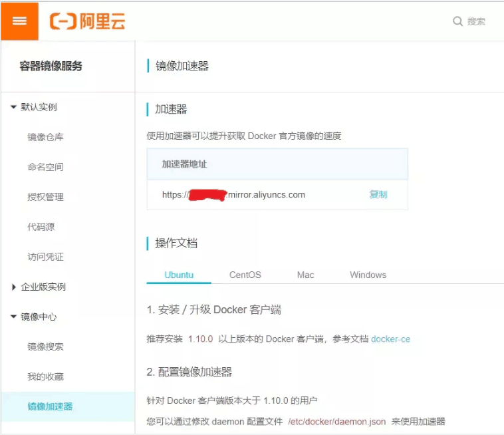
Task: Switch to the CentOS tab
Action: coord(245,275)
